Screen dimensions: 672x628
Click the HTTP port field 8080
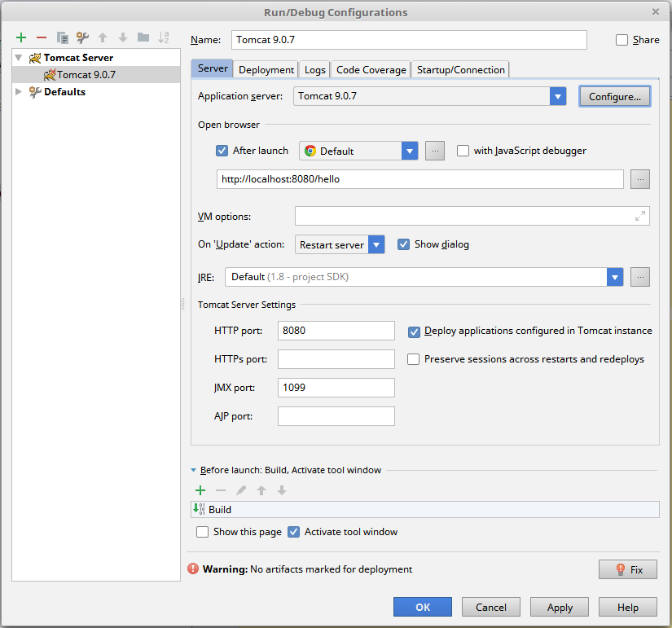[336, 331]
